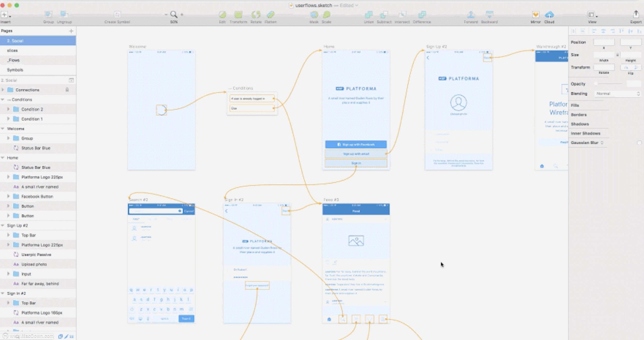Click the Mask tool icon
This screenshot has height=340, width=644.
point(314,15)
